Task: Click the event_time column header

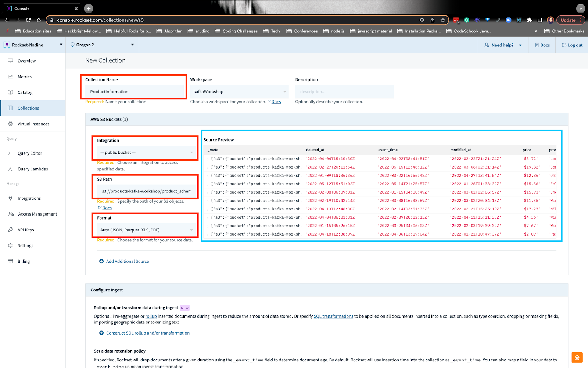Action: click(388, 150)
